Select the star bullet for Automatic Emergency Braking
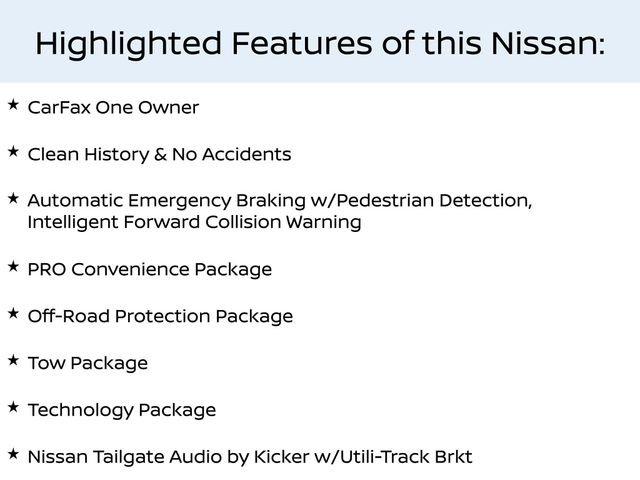This screenshot has width=640, height=480. pyautogui.click(x=12, y=198)
